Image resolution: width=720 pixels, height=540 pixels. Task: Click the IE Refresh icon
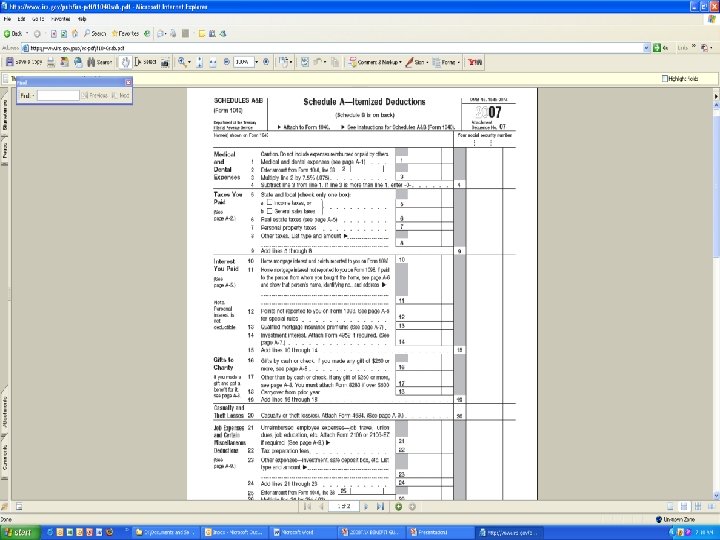(64, 34)
